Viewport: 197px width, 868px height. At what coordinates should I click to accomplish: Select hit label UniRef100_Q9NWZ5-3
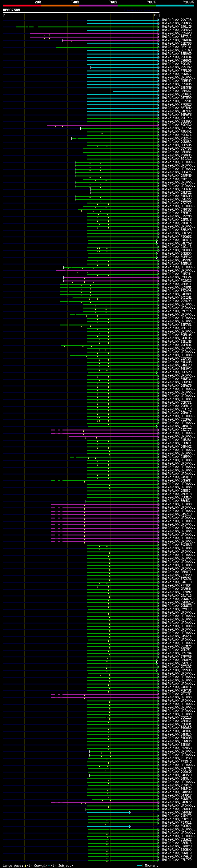coord(179,603)
